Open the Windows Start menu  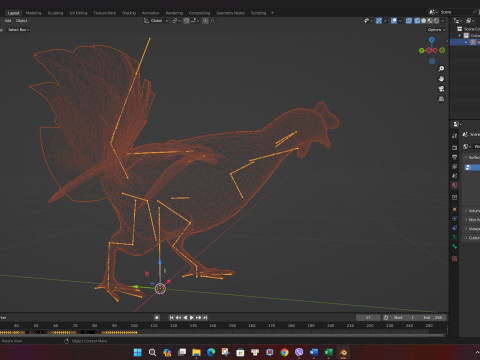point(138,352)
